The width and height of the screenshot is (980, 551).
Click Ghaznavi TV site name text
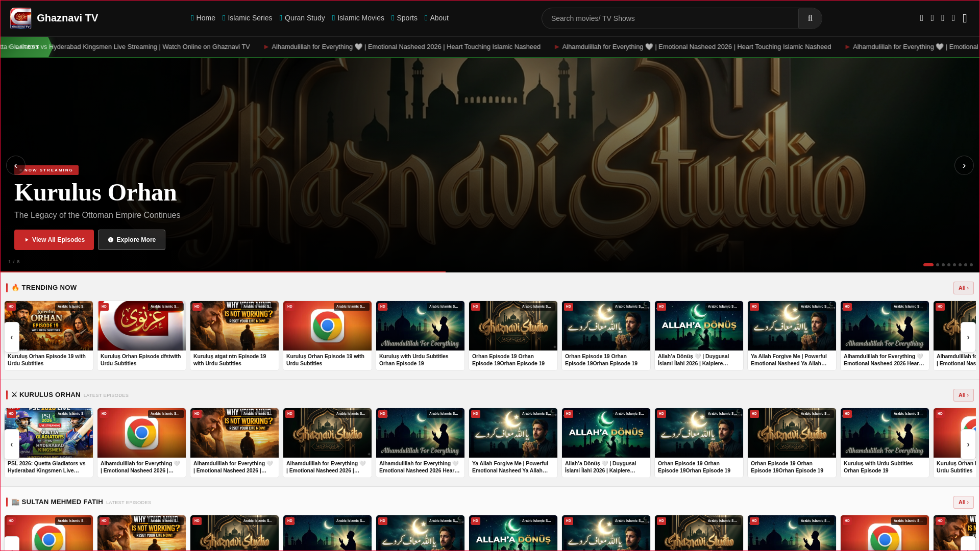coord(67,18)
